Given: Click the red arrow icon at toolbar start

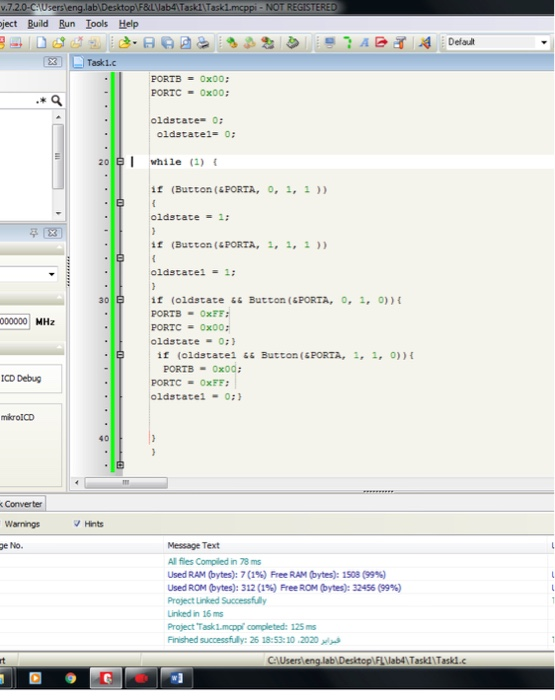Looking at the screenshot, I should [16, 42].
